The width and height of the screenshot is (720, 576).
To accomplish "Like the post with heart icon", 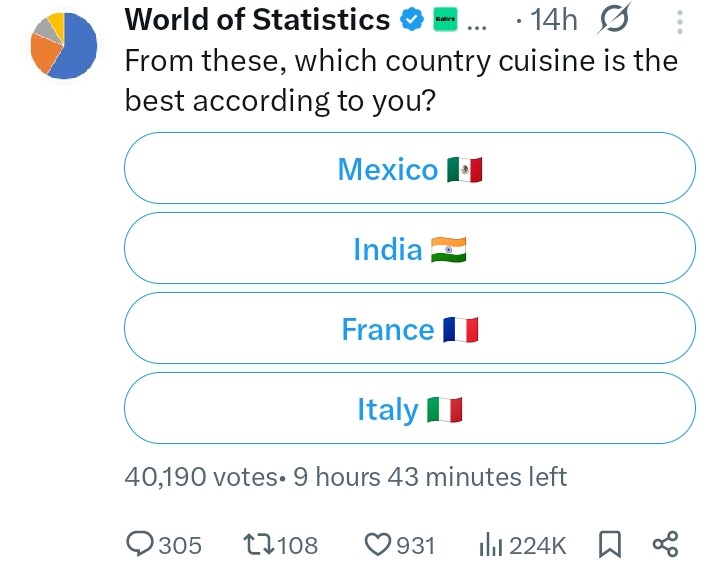I will tap(378, 544).
